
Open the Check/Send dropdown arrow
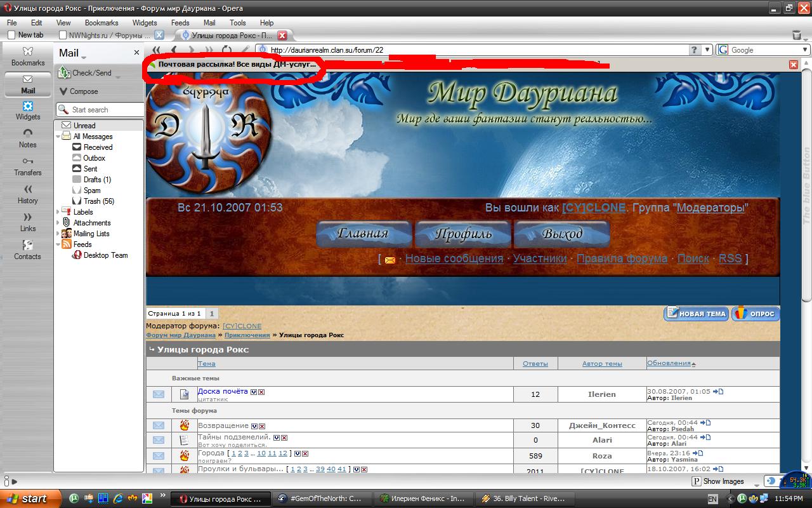(117, 77)
